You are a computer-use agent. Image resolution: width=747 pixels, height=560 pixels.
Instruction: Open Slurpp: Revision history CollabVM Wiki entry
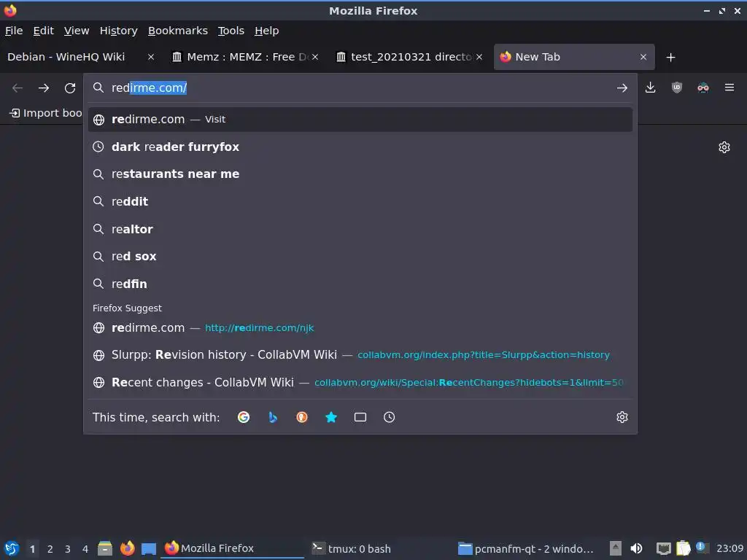click(x=360, y=355)
